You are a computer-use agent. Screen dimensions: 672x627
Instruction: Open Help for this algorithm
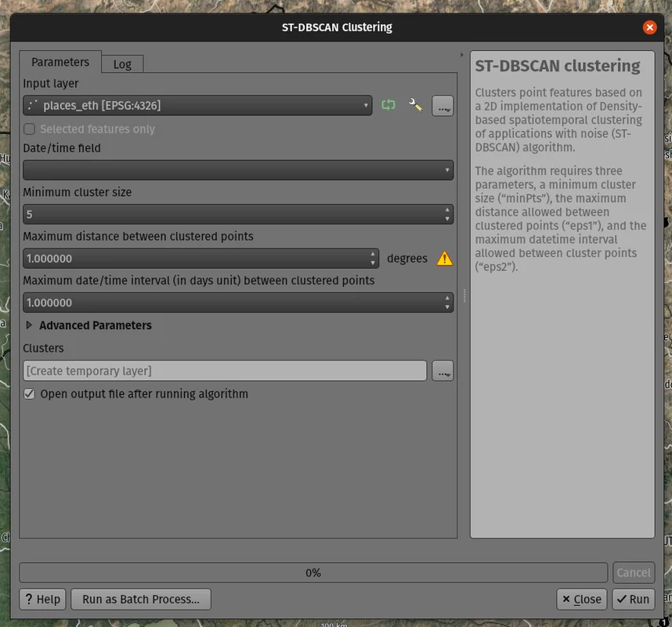coord(42,600)
